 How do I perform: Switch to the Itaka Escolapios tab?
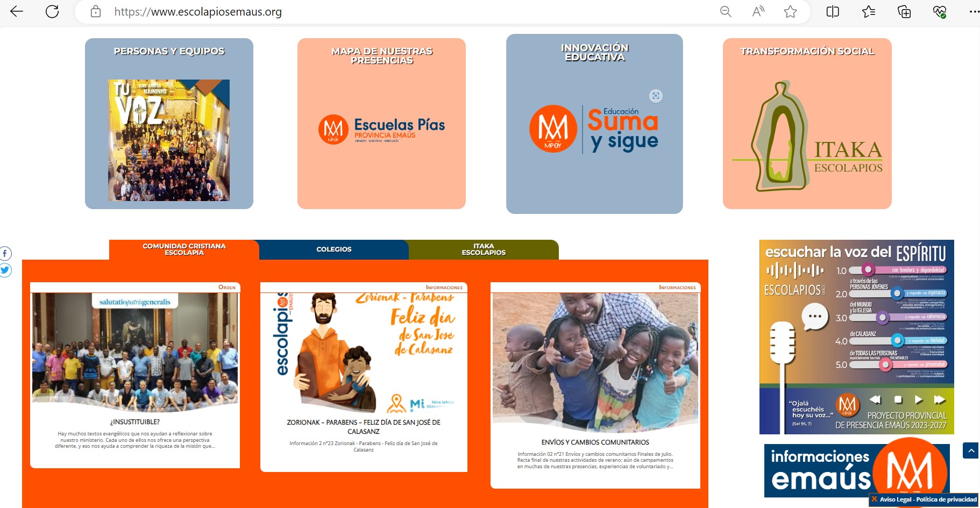point(484,249)
